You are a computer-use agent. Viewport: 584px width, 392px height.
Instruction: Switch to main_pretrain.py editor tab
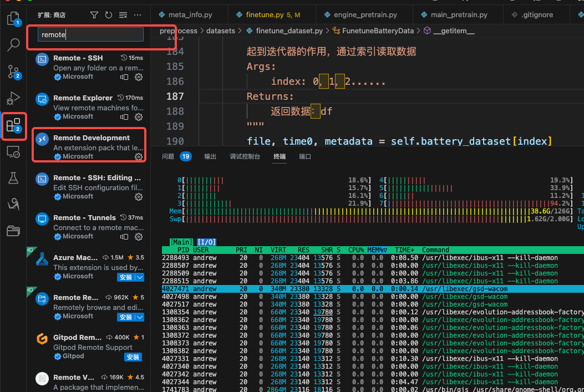458,15
